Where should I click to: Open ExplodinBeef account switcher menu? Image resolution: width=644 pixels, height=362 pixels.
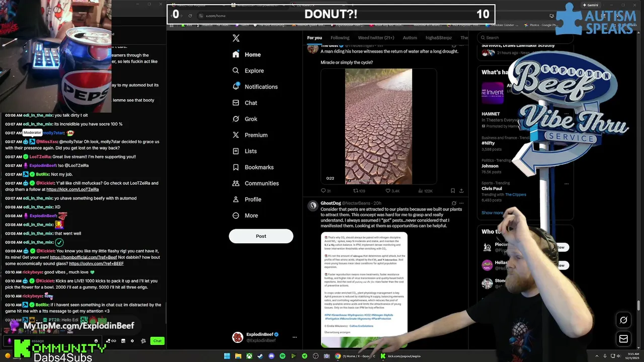(x=263, y=337)
